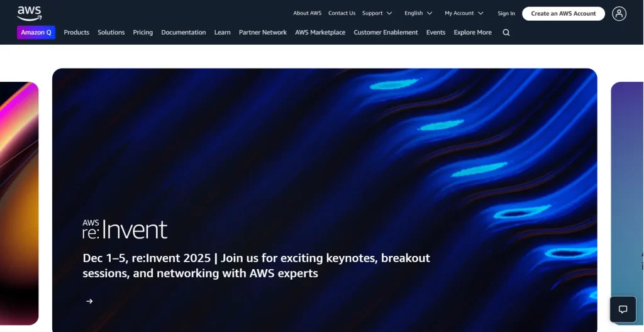Open the Partner Network menu
The image size is (644, 332).
click(263, 33)
